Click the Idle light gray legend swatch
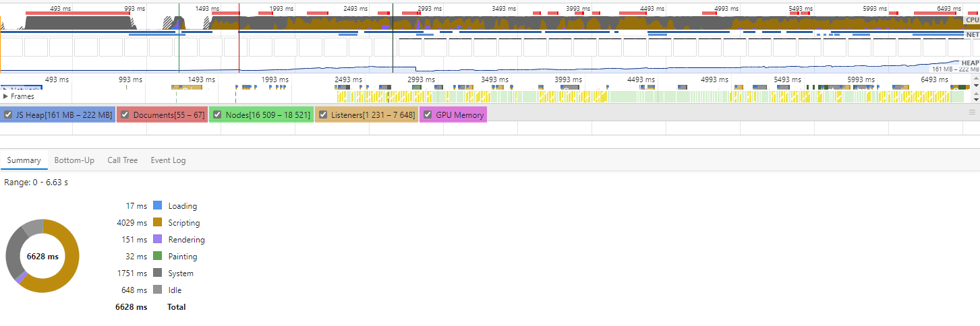The width and height of the screenshot is (980, 326). [158, 290]
